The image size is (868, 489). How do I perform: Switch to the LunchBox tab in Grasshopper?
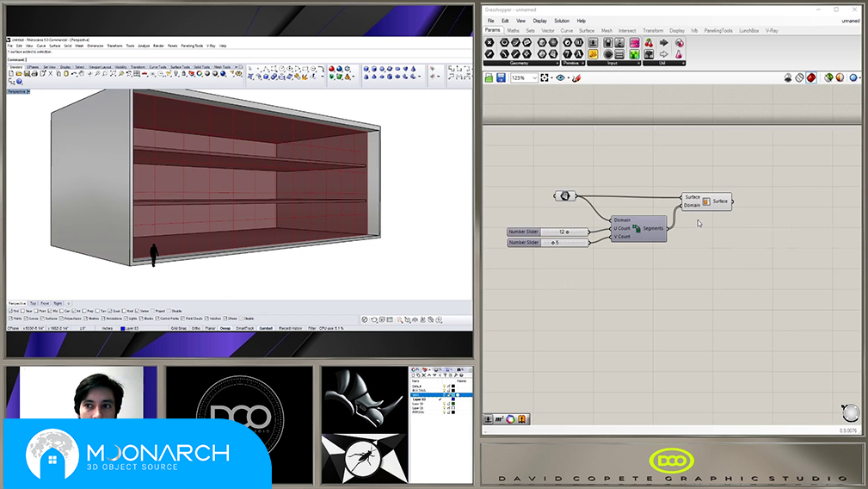tap(748, 31)
